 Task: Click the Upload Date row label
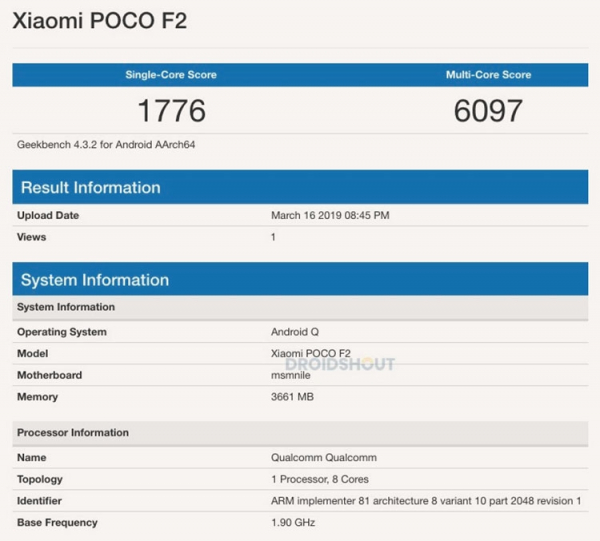[x=48, y=215]
